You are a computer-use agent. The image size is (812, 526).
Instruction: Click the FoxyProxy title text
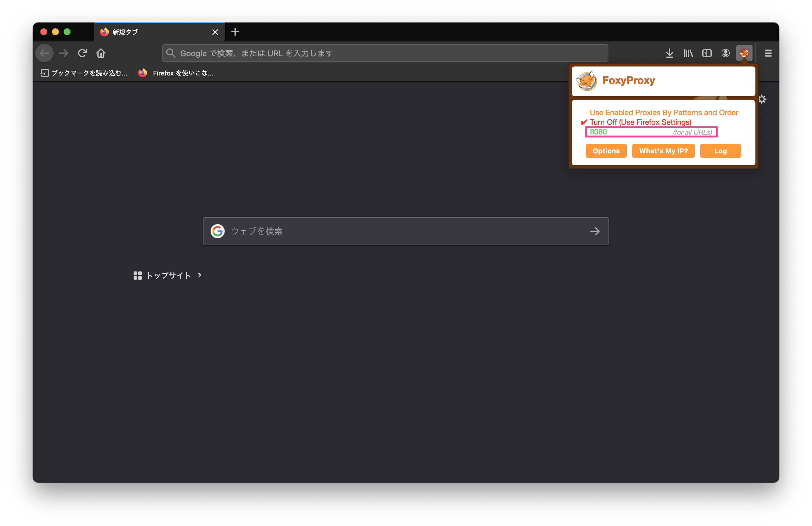pyautogui.click(x=629, y=80)
